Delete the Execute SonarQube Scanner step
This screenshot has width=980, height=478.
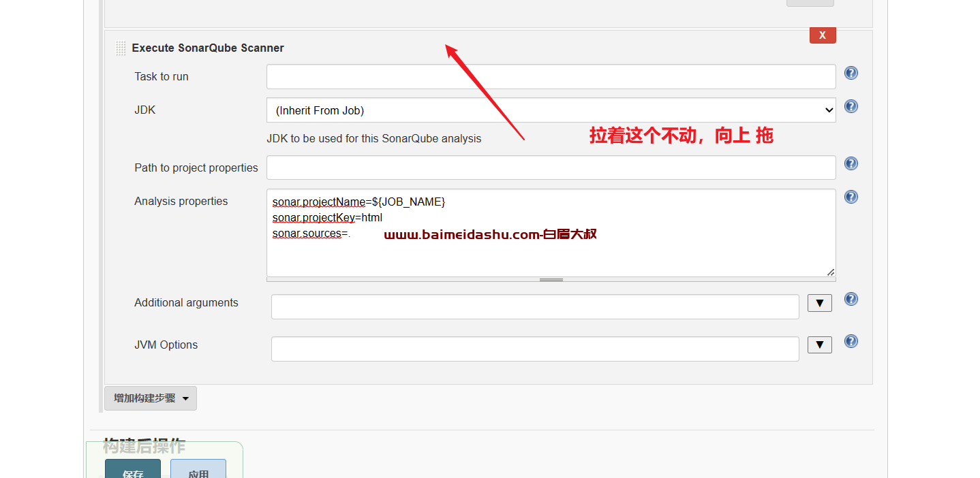point(823,35)
